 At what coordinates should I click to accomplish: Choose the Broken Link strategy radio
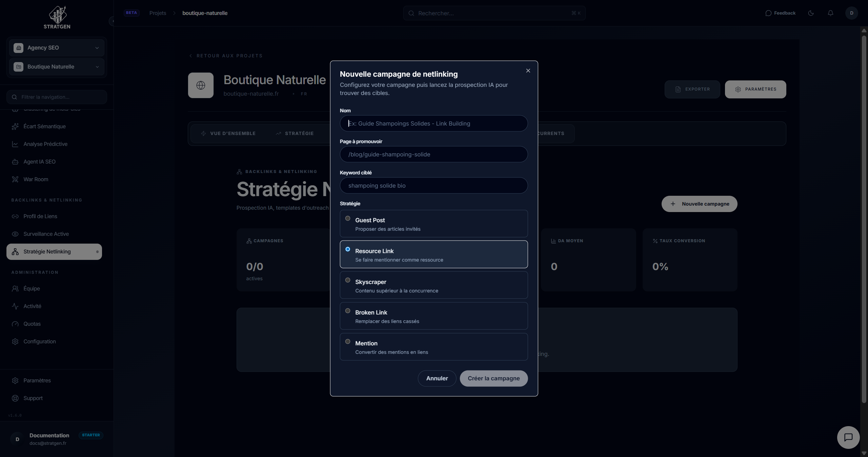pyautogui.click(x=348, y=311)
